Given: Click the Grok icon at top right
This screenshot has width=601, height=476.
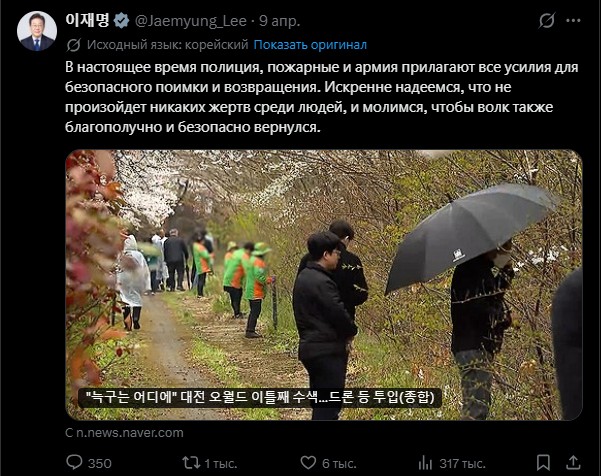Looking at the screenshot, I should click(546, 20).
